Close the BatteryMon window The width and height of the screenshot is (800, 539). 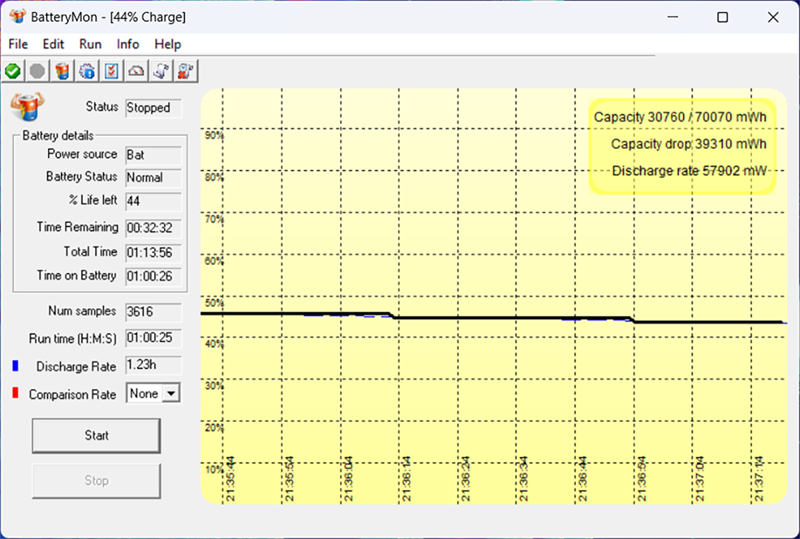[773, 17]
